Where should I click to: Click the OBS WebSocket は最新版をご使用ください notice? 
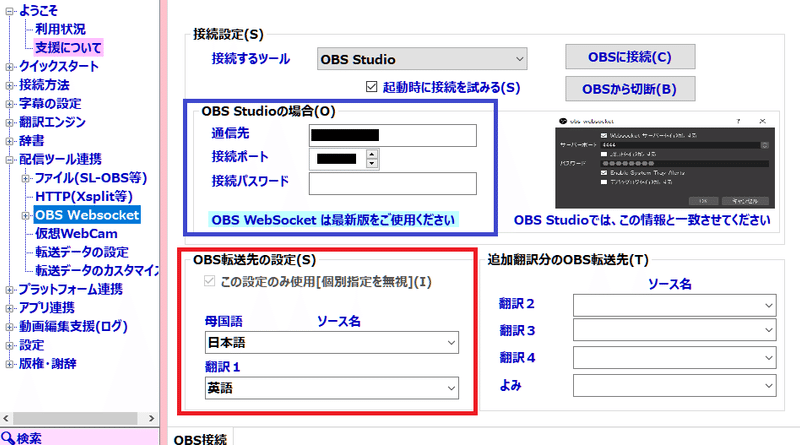pyautogui.click(x=333, y=220)
